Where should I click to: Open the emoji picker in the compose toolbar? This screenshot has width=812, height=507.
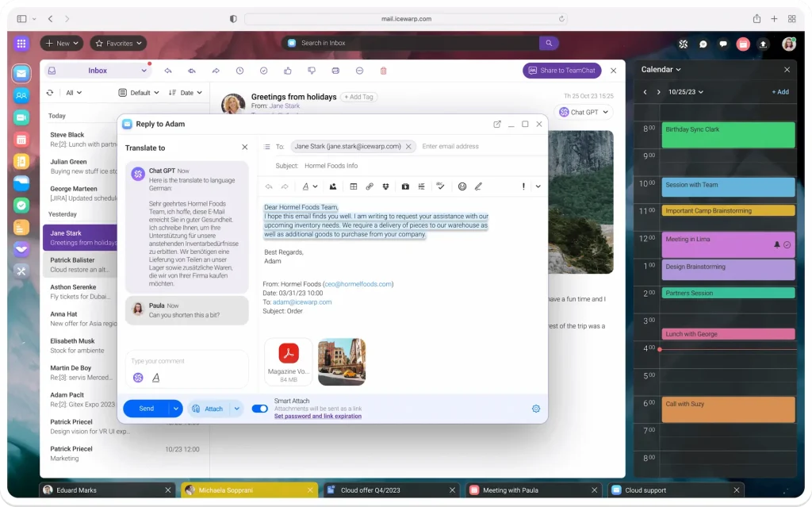click(x=464, y=186)
